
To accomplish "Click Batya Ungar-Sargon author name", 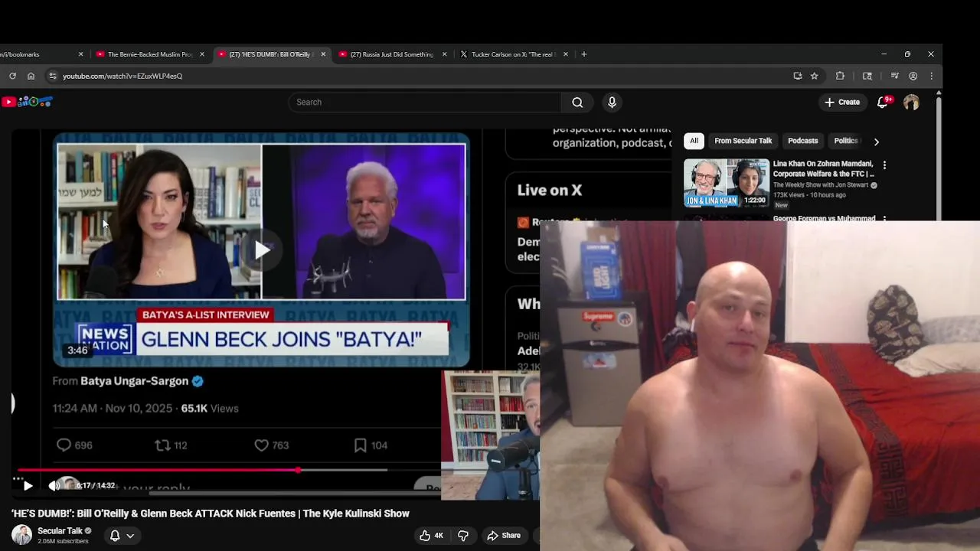I will coord(134,381).
